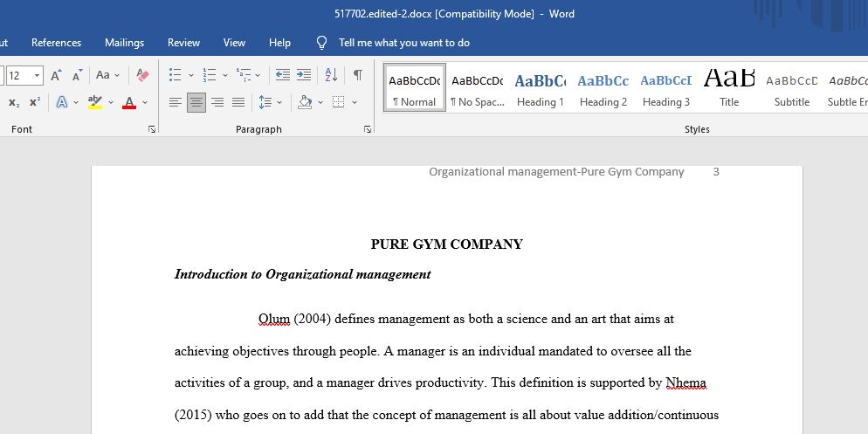The width and height of the screenshot is (868, 434).
Task: Apply the Normal style
Action: point(415,87)
